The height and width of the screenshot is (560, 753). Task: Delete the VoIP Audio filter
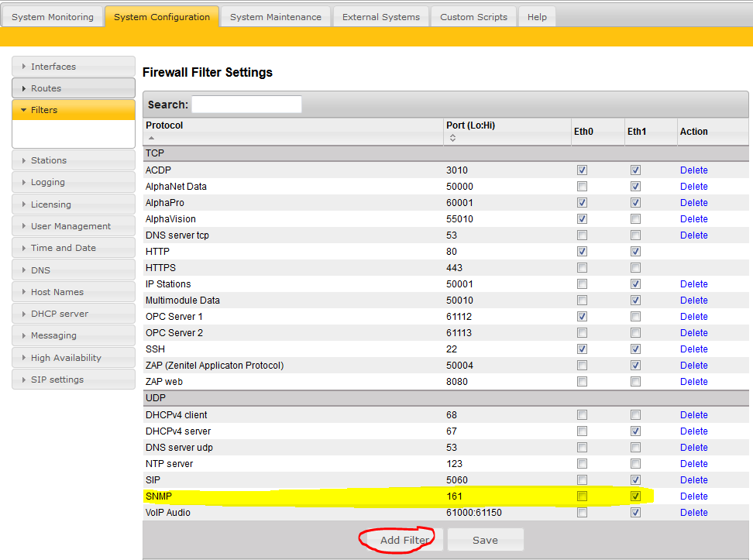pos(693,512)
